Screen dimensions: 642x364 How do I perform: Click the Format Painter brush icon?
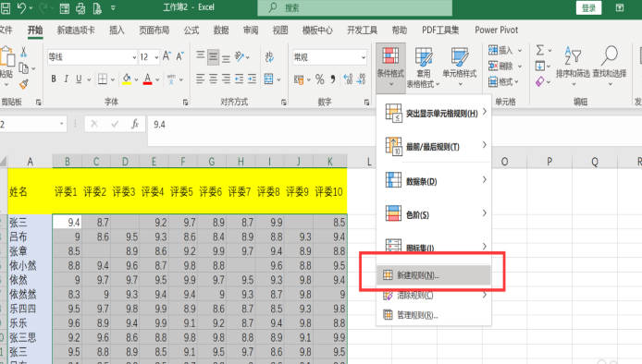click(x=24, y=84)
